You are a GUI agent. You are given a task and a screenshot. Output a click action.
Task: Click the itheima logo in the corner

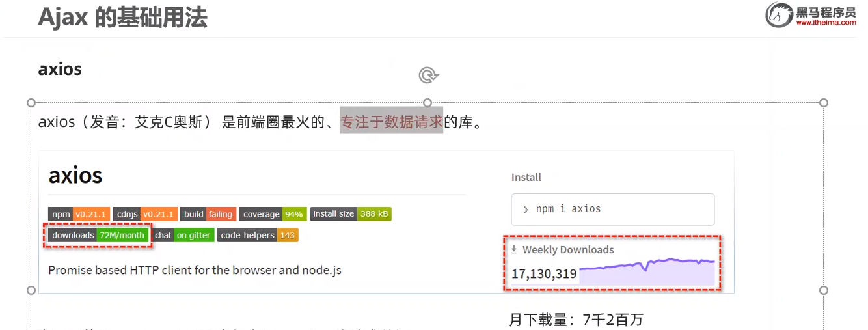coord(811,14)
